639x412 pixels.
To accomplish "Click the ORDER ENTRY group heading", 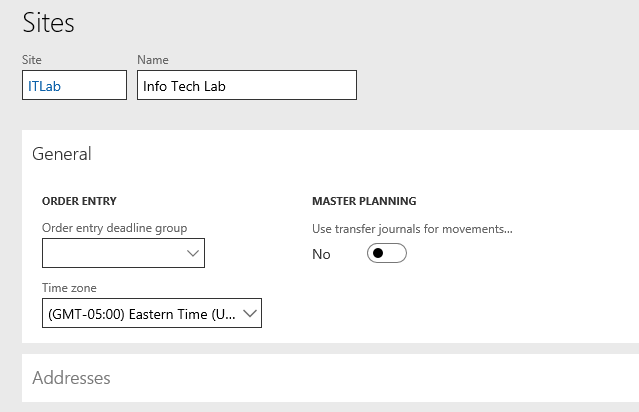I will coord(79,201).
